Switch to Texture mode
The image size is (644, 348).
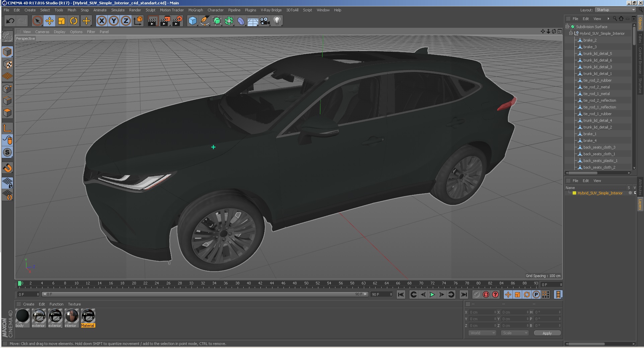7,64
